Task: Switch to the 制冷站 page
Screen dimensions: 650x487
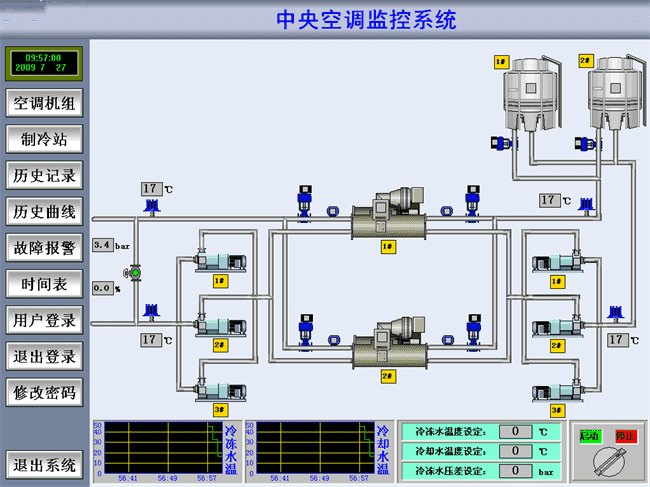Action: (x=44, y=139)
